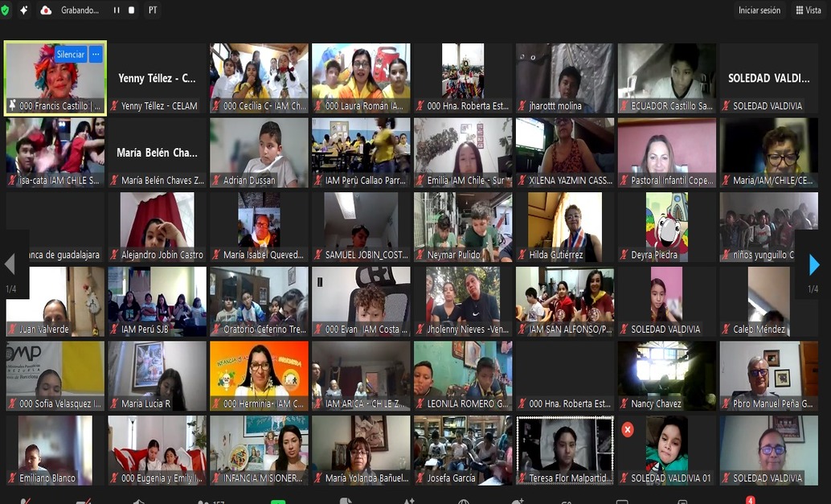831x504 pixels.
Task: Mute Francis Castillo with Silenciar button
Action: tap(70, 55)
